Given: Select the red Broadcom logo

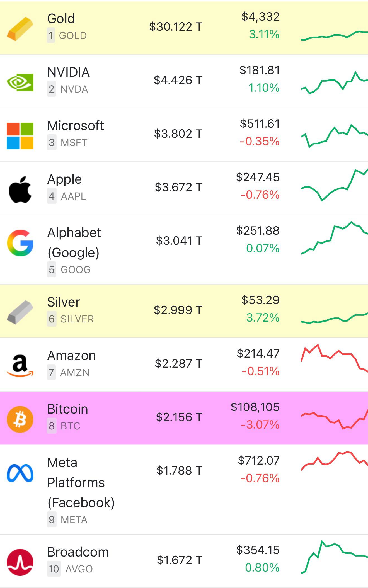Looking at the screenshot, I should [20, 562].
